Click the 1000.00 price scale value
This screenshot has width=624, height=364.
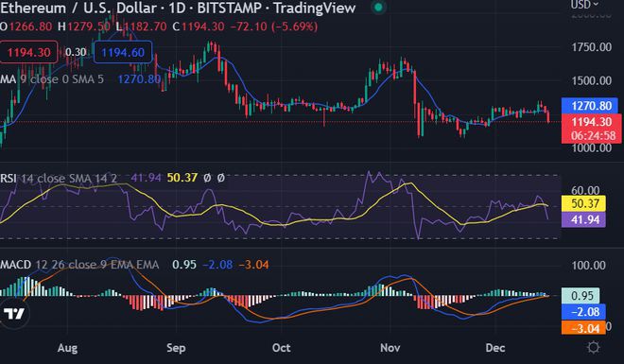591,147
